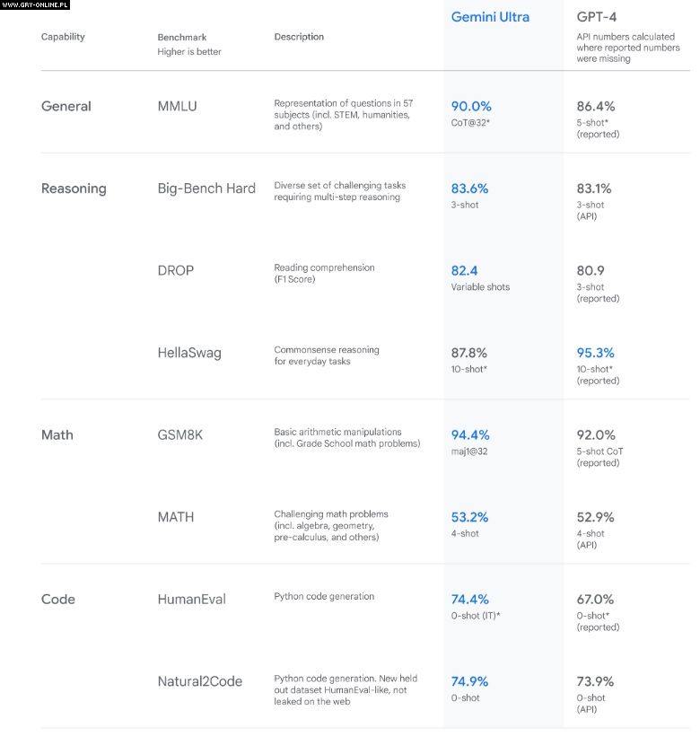Click Gemini Ultra's 90.0% MMLU score
Image resolution: width=700 pixels, height=745 pixels.
[x=470, y=106]
